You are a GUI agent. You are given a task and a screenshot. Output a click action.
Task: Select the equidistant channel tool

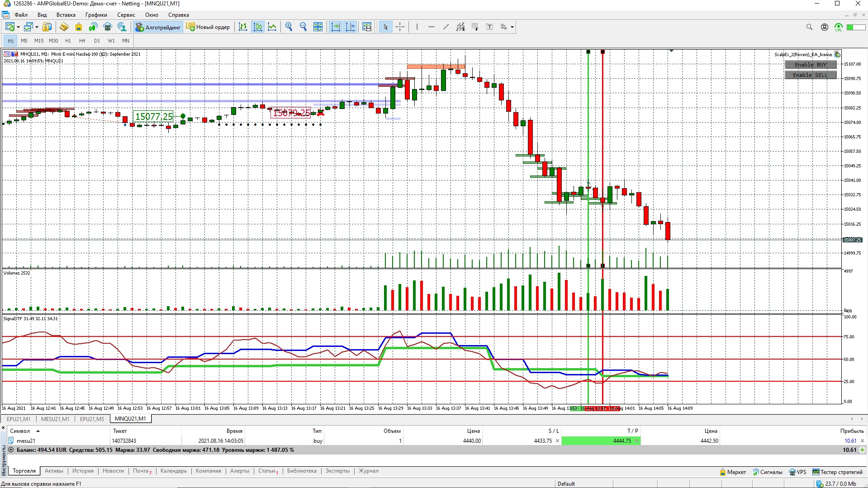460,27
